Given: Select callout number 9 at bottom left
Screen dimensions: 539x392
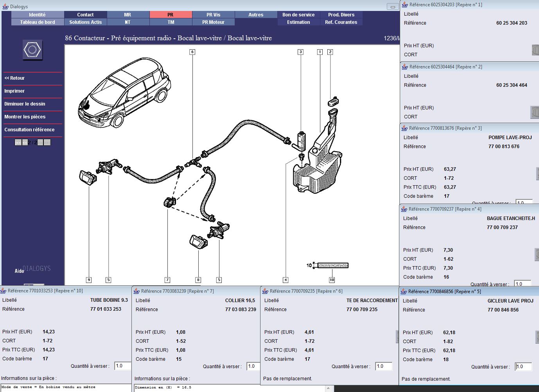Looking at the screenshot, I should 89,280.
